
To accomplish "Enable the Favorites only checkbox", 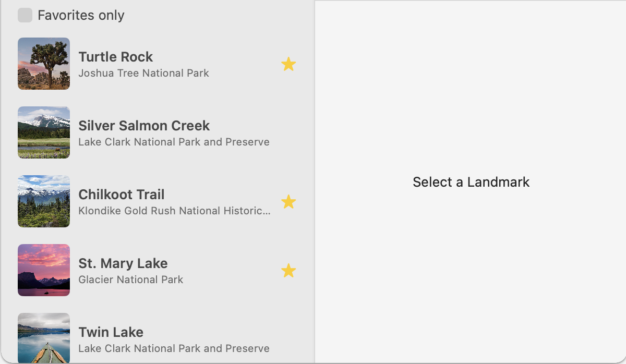I will point(25,15).
